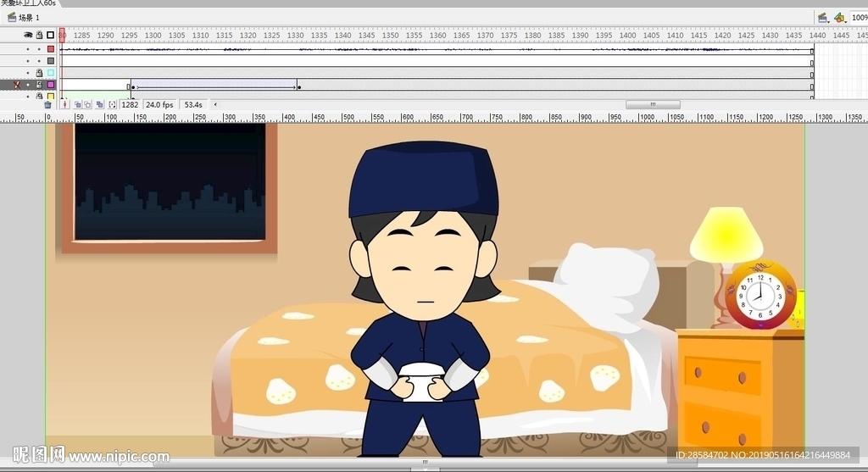This screenshot has width=868, height=472.
Task: Hide the layer with the red outline swatch
Action: click(x=28, y=49)
